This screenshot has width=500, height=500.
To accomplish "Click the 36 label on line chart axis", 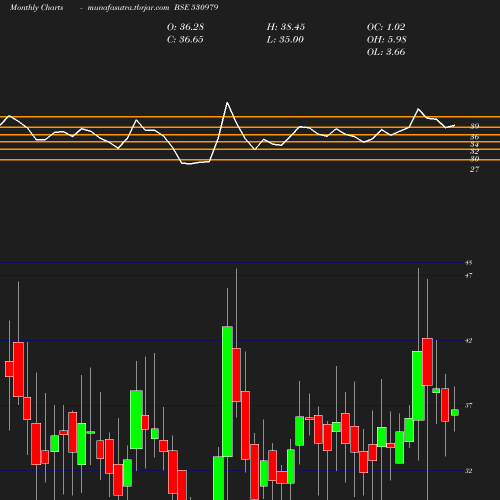I will pos(475,137).
